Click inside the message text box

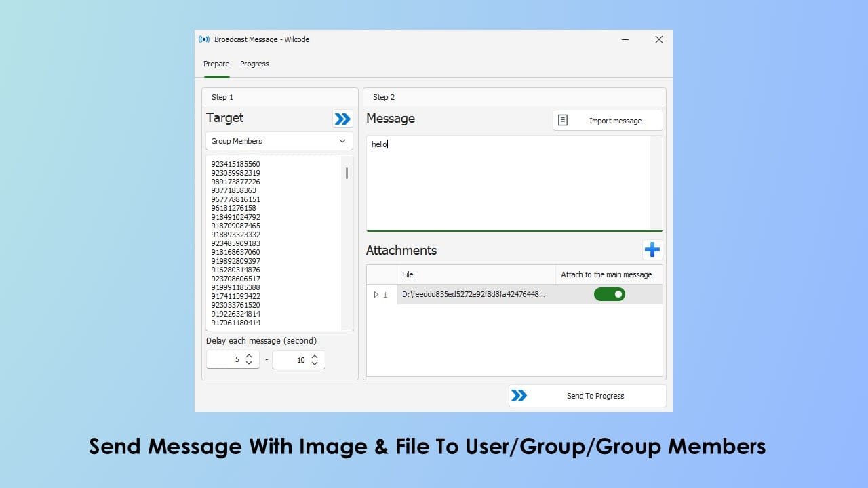(509, 183)
